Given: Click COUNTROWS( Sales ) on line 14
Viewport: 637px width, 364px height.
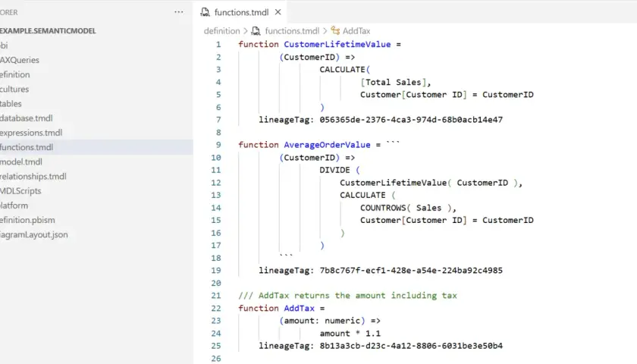Looking at the screenshot, I should click(x=406, y=208).
